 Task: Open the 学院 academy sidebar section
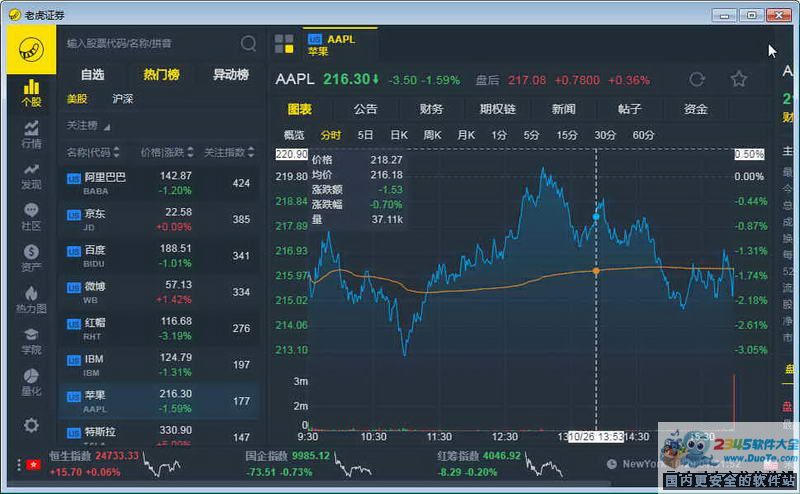pos(31,341)
